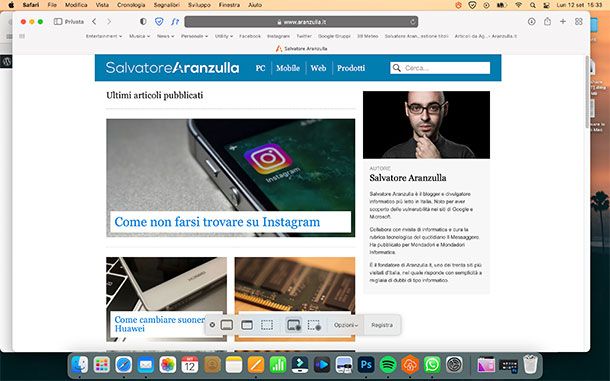Click the Registra button
This screenshot has width=610, height=381.
click(382, 325)
